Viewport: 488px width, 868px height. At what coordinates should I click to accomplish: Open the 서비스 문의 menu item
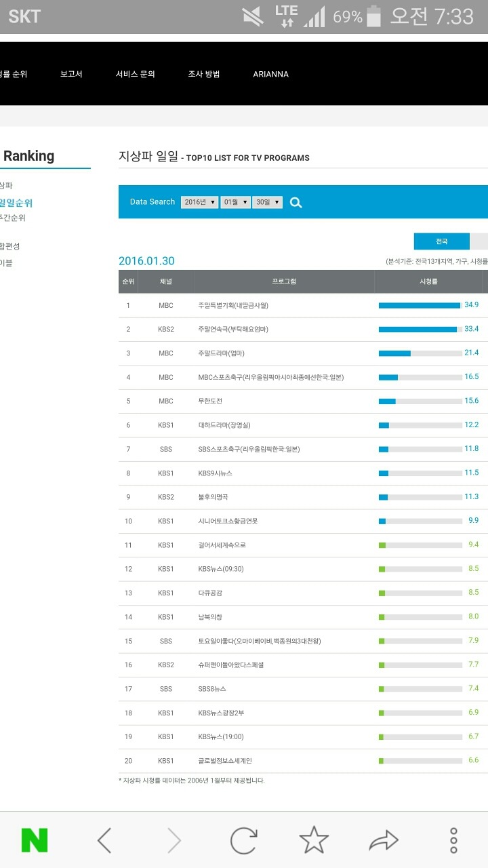(x=136, y=74)
